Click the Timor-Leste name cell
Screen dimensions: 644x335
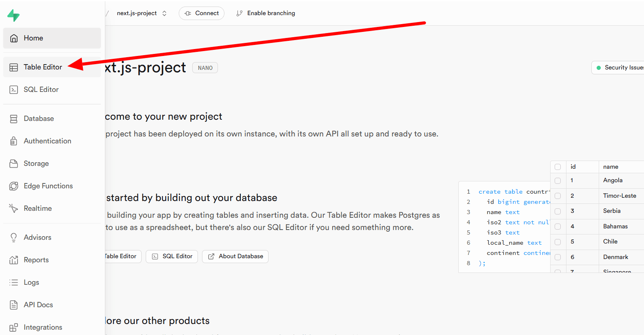[622, 196]
